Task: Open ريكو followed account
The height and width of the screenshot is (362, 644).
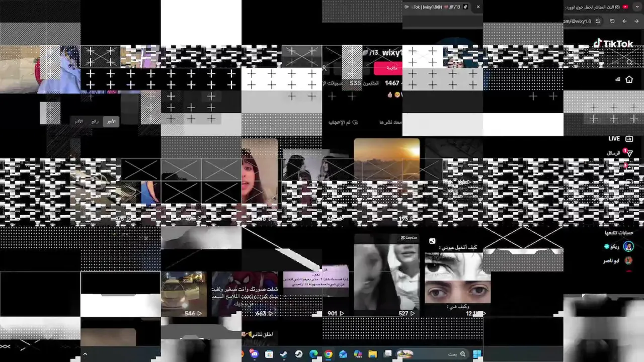Action: [619, 246]
